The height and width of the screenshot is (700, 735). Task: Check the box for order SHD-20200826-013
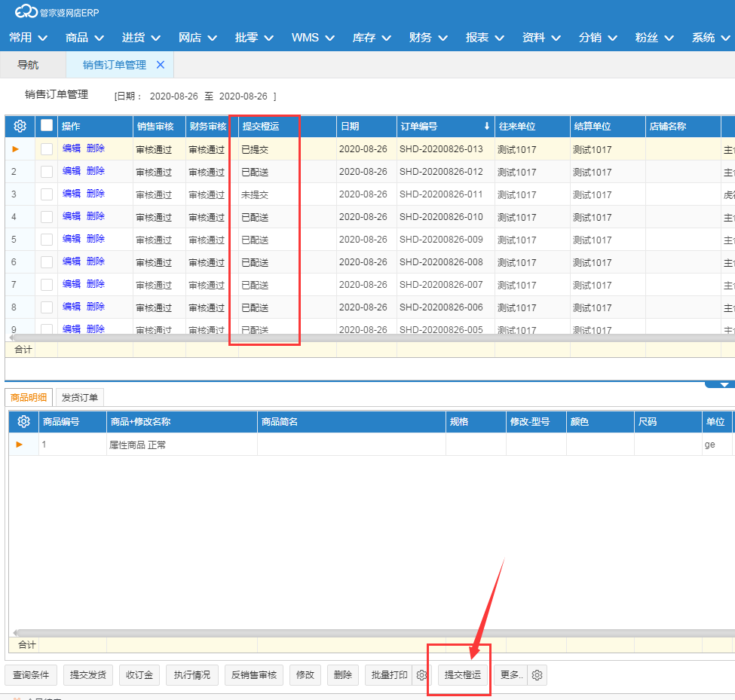47,149
